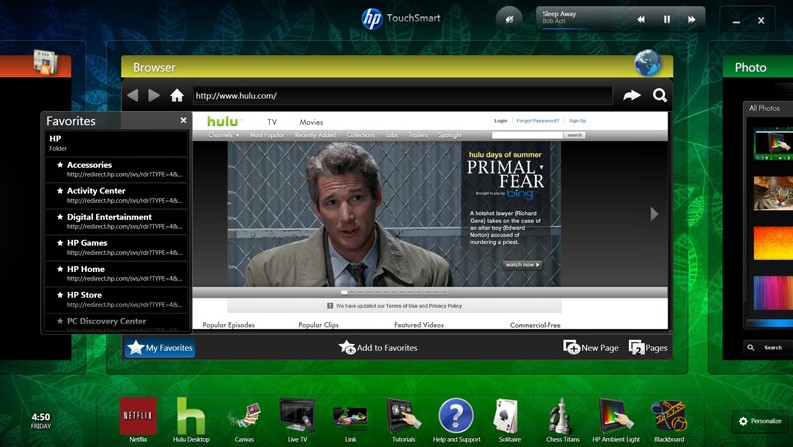Viewport: 793px width, 447px height.
Task: Click watch now for Primal Fear
Action: [522, 264]
